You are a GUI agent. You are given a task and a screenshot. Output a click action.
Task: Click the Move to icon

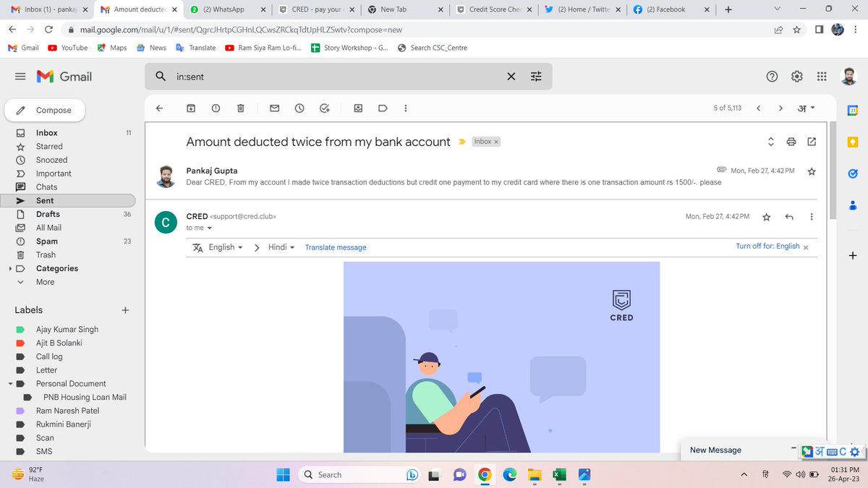[358, 108]
